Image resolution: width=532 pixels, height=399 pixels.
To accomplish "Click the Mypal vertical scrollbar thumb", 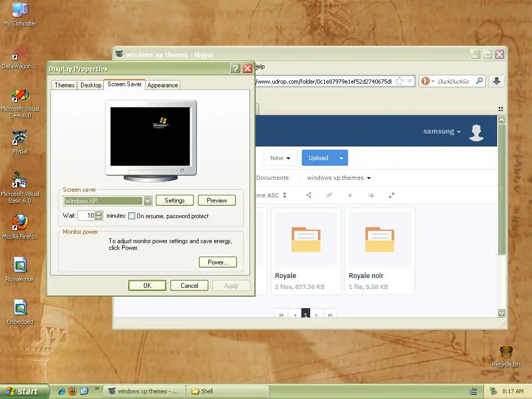I will pos(502,189).
